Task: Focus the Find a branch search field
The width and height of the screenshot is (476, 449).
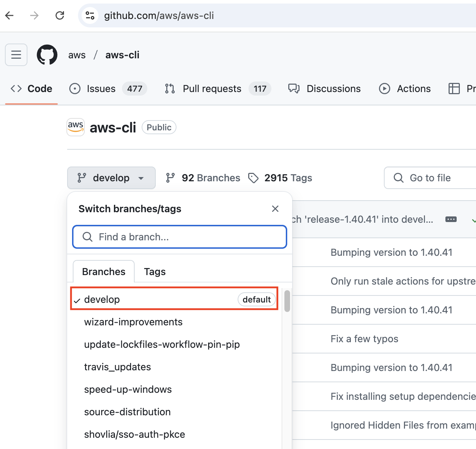Action: 180,237
